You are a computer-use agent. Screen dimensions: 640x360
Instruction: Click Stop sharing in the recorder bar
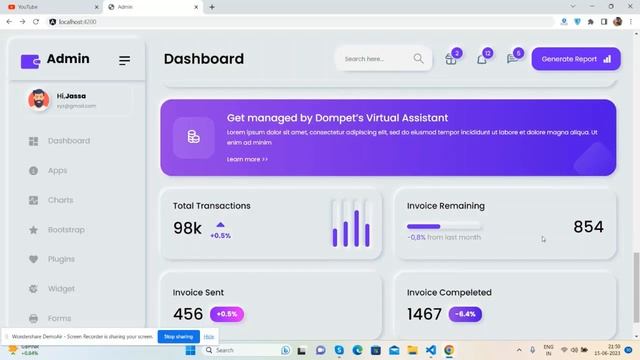(178, 337)
